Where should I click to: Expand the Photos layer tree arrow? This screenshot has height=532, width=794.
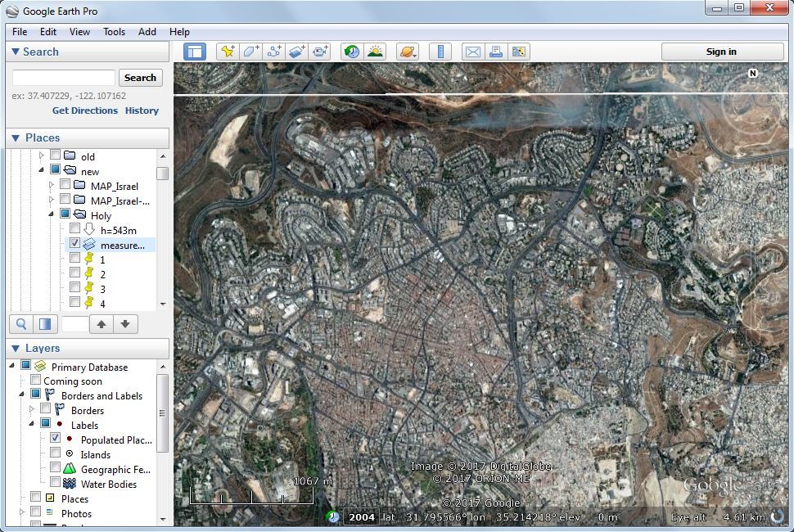pos(22,512)
